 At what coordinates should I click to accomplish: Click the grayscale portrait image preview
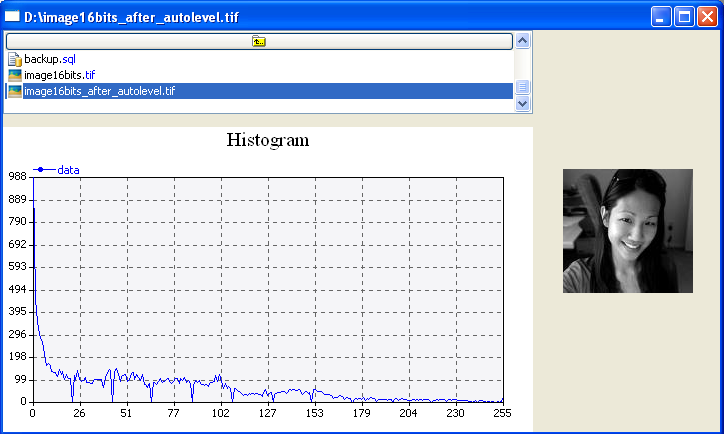[x=627, y=231]
